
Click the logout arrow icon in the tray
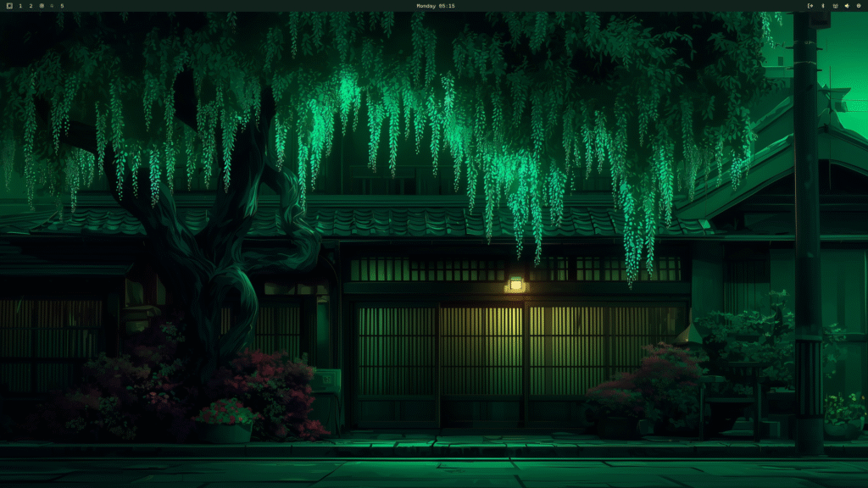tap(810, 6)
